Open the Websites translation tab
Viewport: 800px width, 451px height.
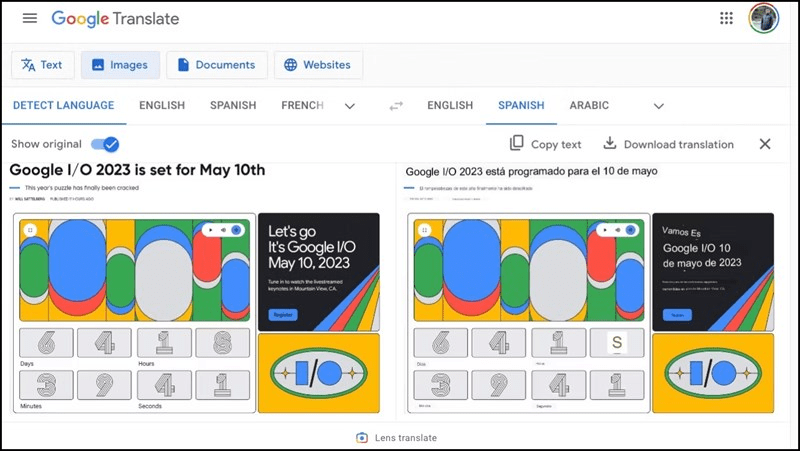318,65
